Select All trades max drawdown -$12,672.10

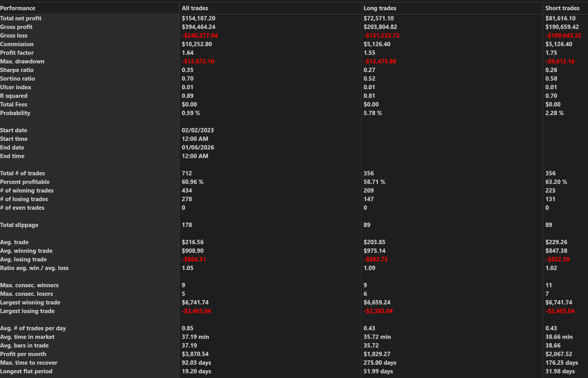[198, 61]
